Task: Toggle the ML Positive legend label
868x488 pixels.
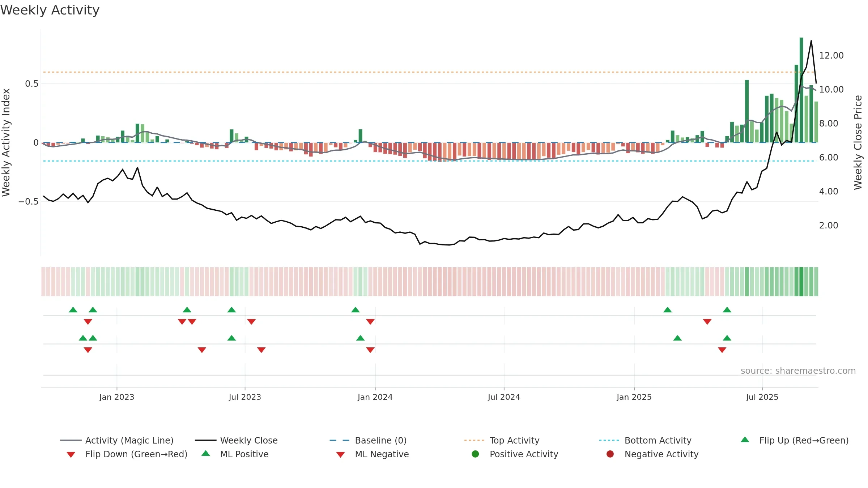Action: tap(244, 454)
